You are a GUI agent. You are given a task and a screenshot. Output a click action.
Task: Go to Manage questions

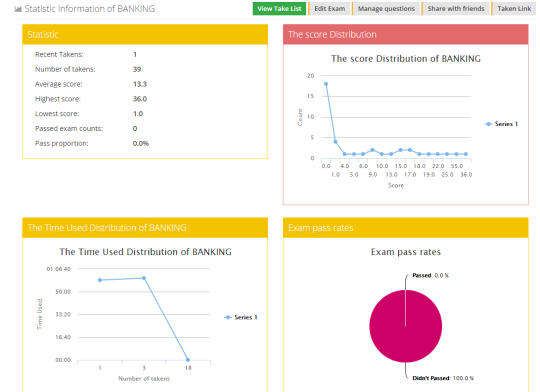tap(386, 9)
